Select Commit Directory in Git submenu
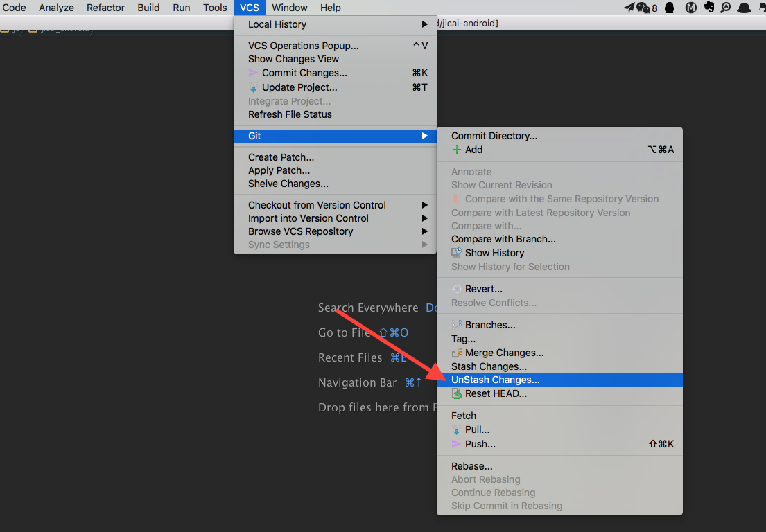The width and height of the screenshot is (766, 532). coord(560,136)
